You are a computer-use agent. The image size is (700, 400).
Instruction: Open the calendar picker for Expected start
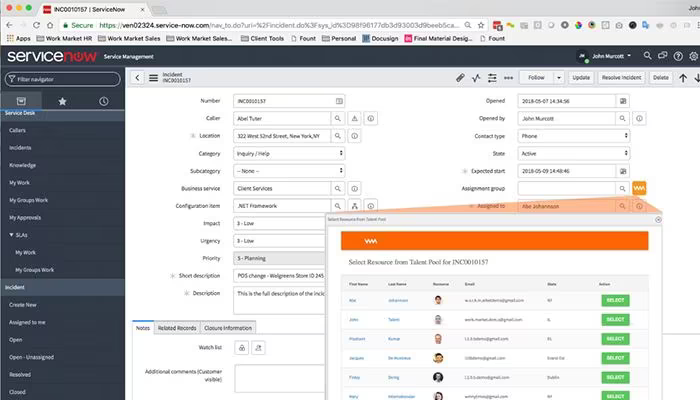pyautogui.click(x=623, y=171)
